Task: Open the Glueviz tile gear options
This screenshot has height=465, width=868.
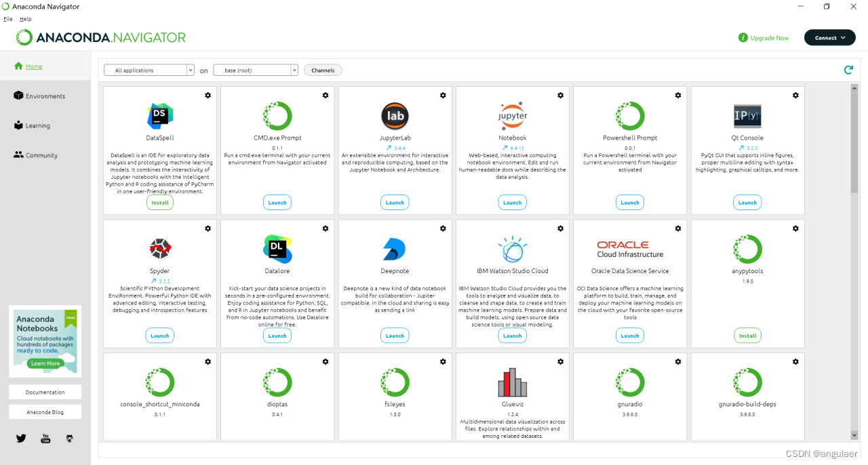Action: pos(560,362)
